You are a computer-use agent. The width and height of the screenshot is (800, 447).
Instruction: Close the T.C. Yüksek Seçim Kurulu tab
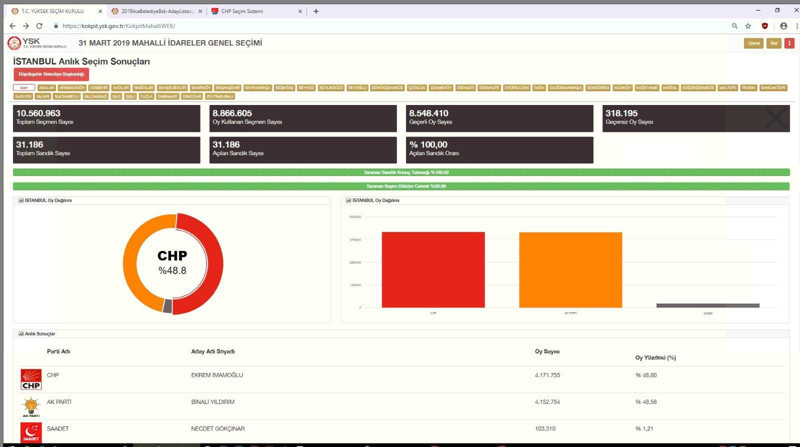coord(100,11)
